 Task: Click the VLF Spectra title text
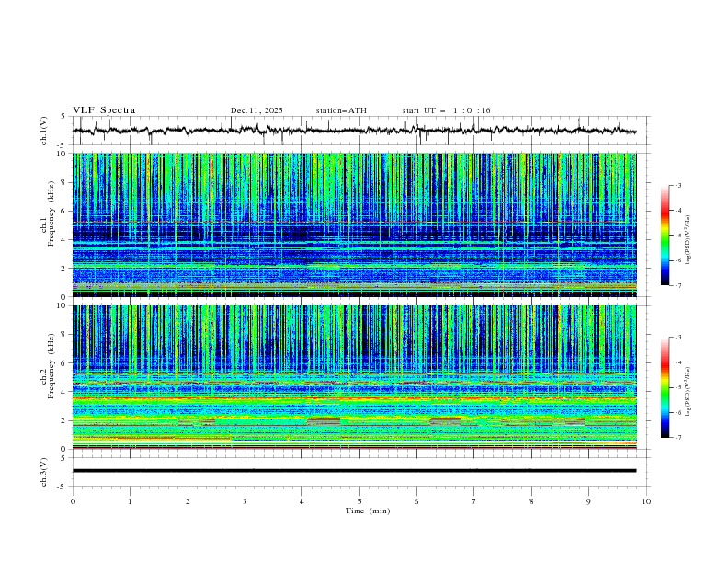click(104, 110)
